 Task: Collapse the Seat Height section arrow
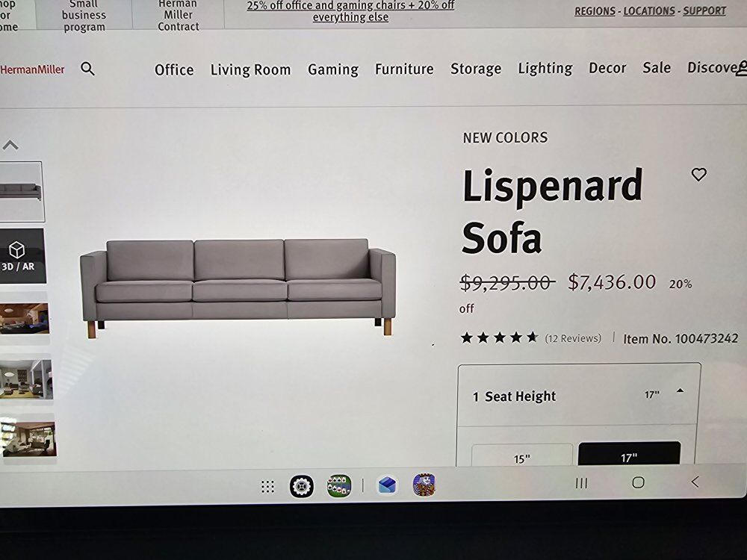pyautogui.click(x=681, y=391)
